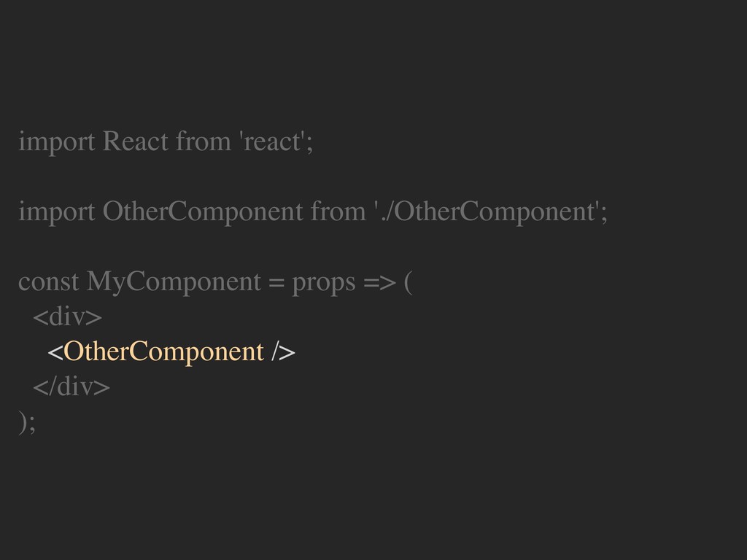Click the 'react' string literal
This screenshot has width=747, height=560.
pos(273,141)
